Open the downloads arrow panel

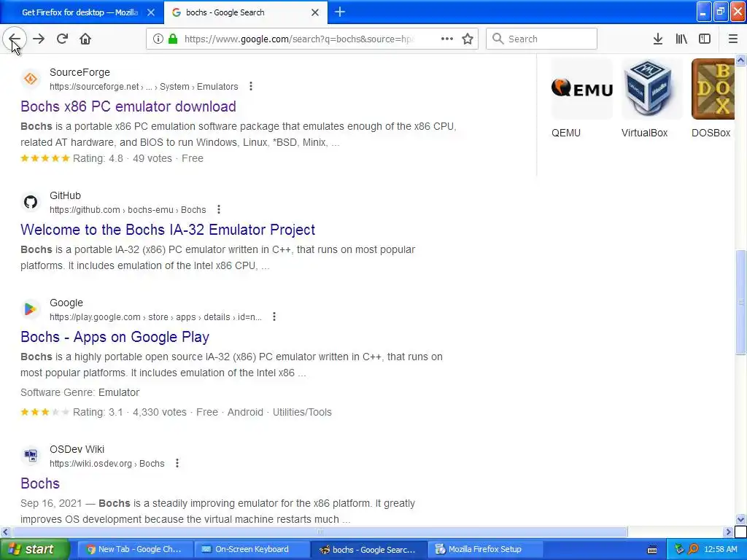pos(658,39)
